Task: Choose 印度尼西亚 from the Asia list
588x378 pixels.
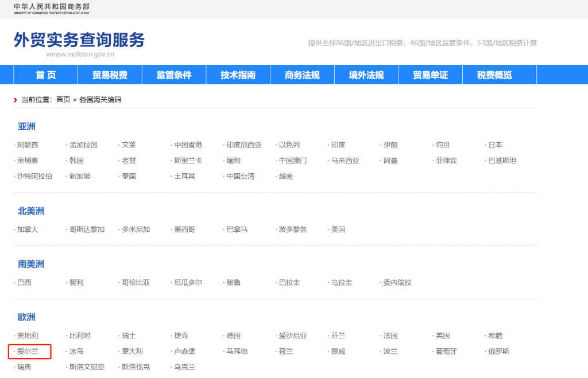Action: tap(243, 145)
